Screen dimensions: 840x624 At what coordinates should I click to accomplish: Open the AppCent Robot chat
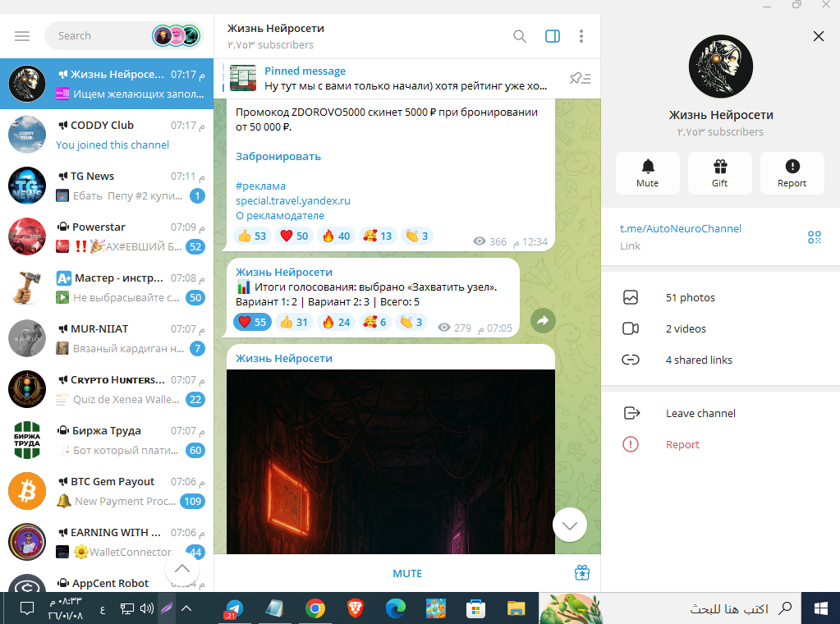(107, 581)
